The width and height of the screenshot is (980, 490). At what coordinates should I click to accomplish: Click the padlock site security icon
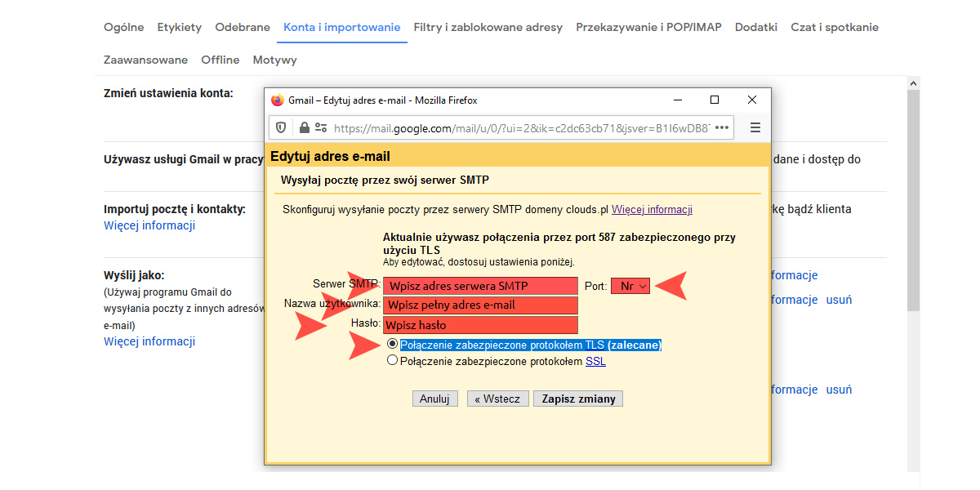[x=304, y=128]
